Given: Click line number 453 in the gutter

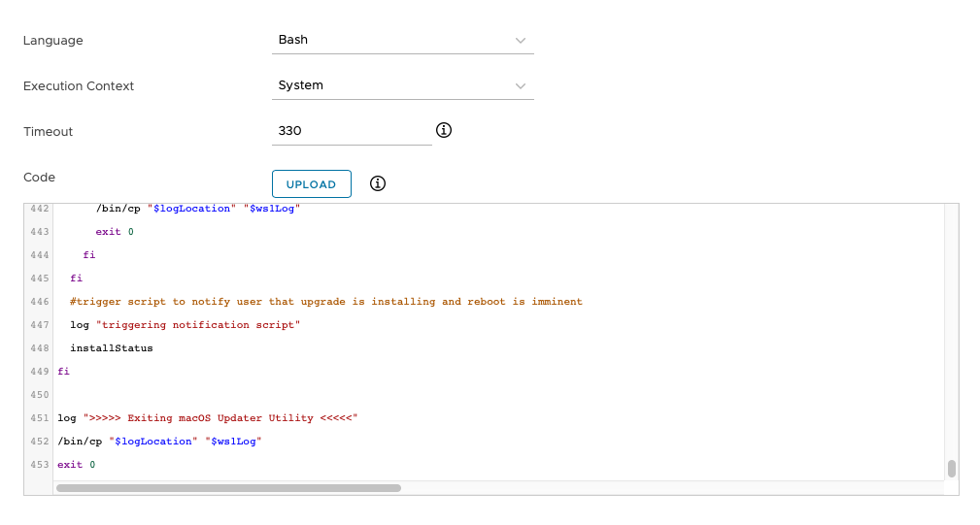Looking at the screenshot, I should (x=40, y=465).
